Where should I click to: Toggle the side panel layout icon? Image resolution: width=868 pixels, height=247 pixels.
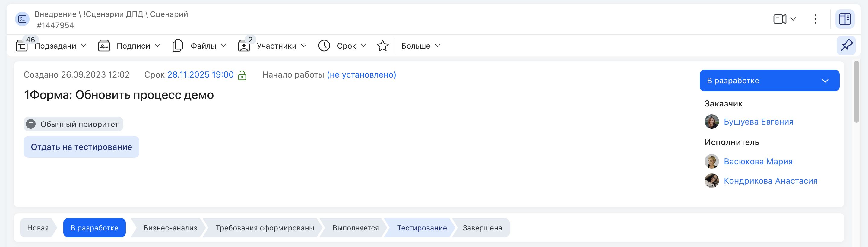(x=844, y=19)
